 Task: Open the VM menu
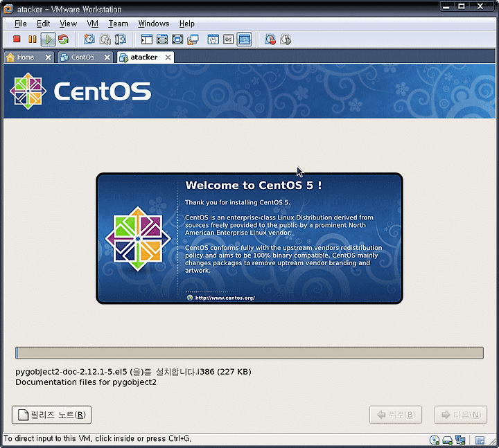tap(93, 24)
